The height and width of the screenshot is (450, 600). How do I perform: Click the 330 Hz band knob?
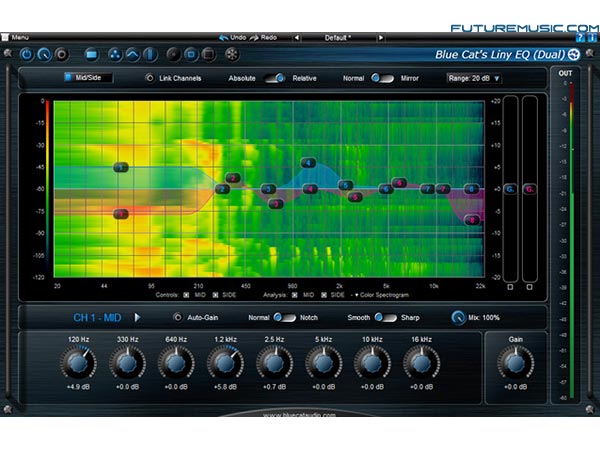tap(127, 362)
